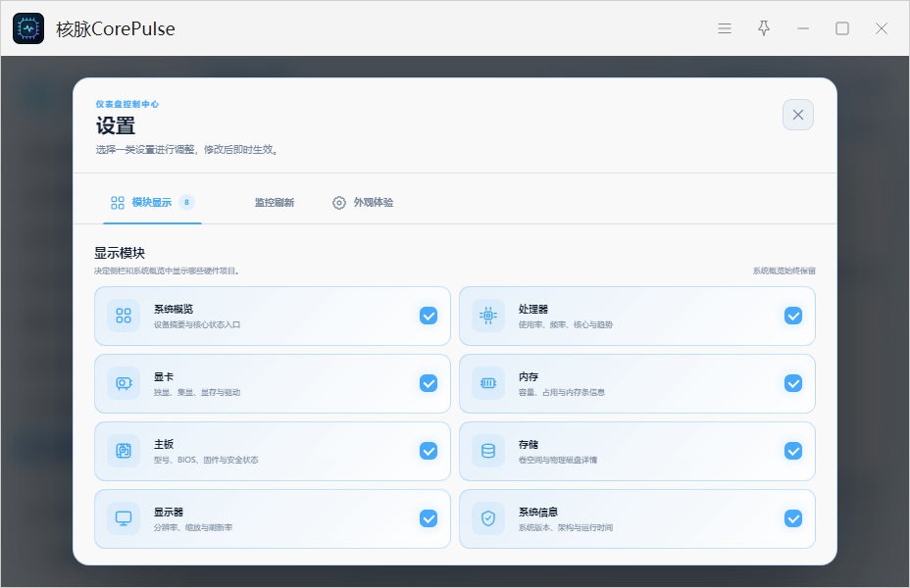910x588 pixels.
Task: Click the 显卡 graphics card icon
Action: point(124,383)
